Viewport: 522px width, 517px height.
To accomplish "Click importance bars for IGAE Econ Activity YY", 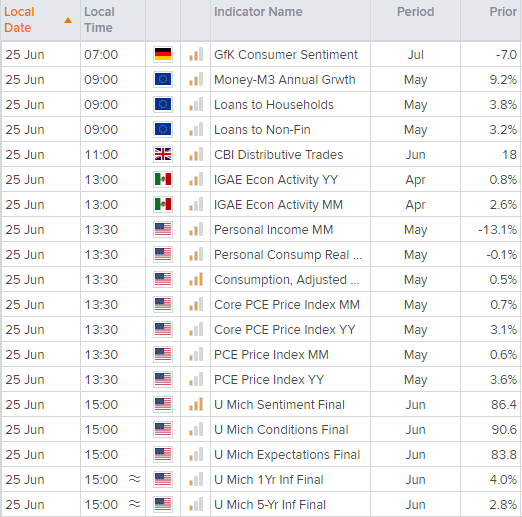I will pyautogui.click(x=196, y=179).
